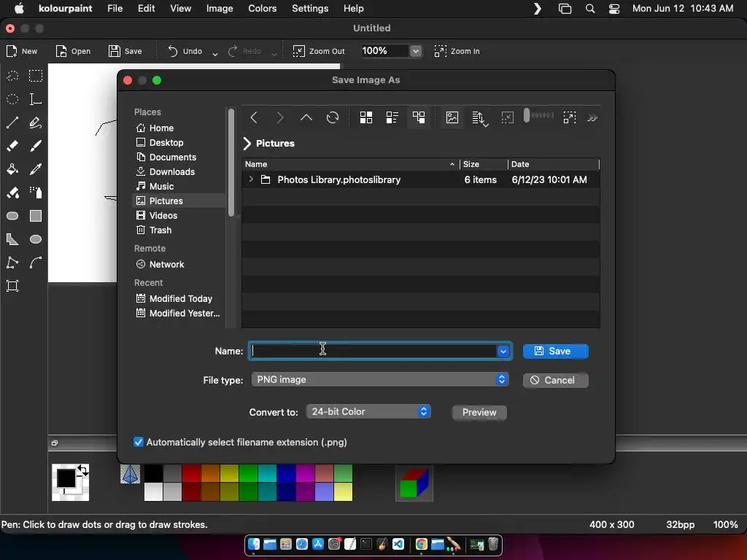The height and width of the screenshot is (560, 747).
Task: Select the color picker eyedropper tool
Action: (36, 169)
